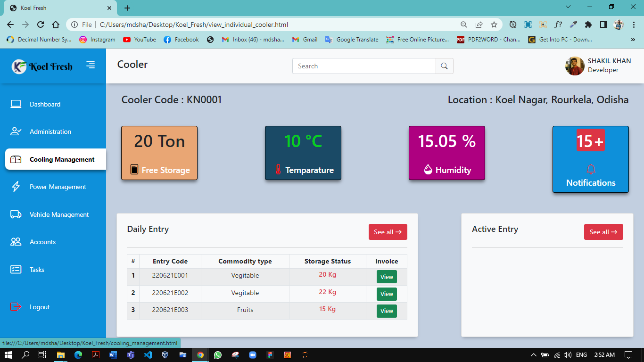This screenshot has width=644, height=362.
Task: Toggle the sidebar hamburger menu icon
Action: coord(91,65)
